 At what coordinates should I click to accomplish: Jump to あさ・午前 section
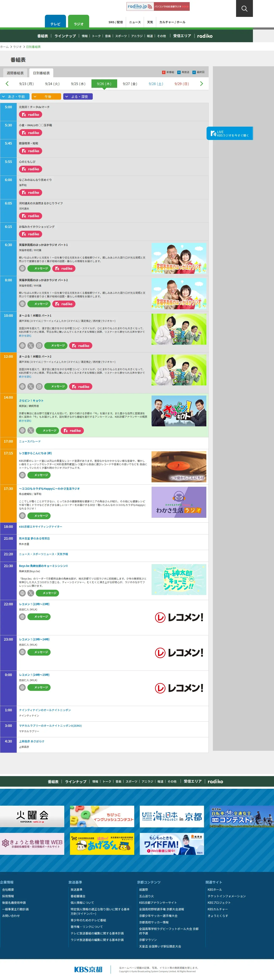15,97
